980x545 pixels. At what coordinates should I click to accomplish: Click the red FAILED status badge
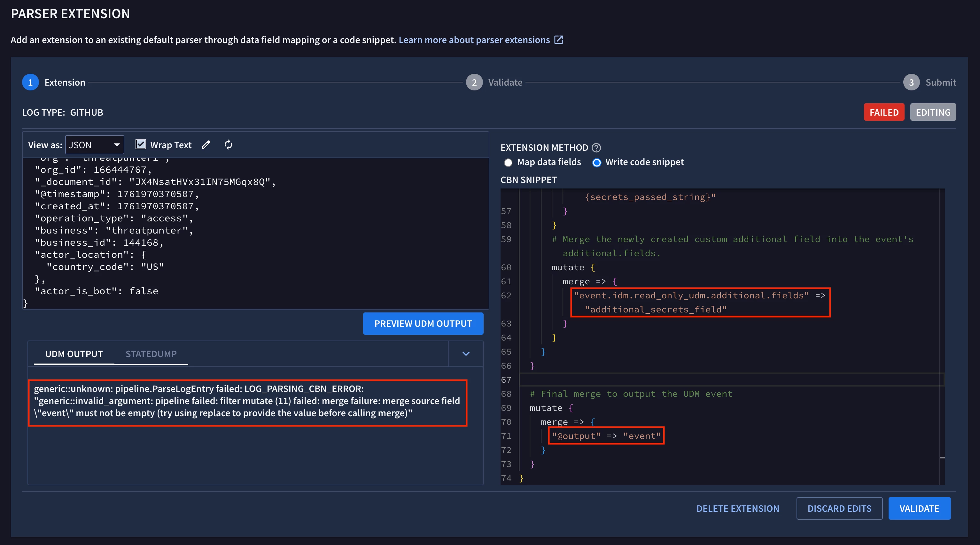(884, 112)
